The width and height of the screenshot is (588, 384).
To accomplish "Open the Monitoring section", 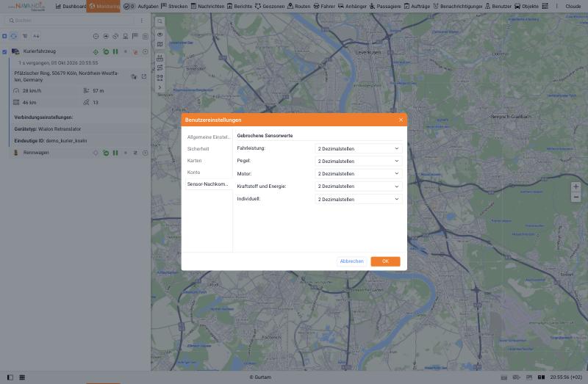I will coord(104,7).
